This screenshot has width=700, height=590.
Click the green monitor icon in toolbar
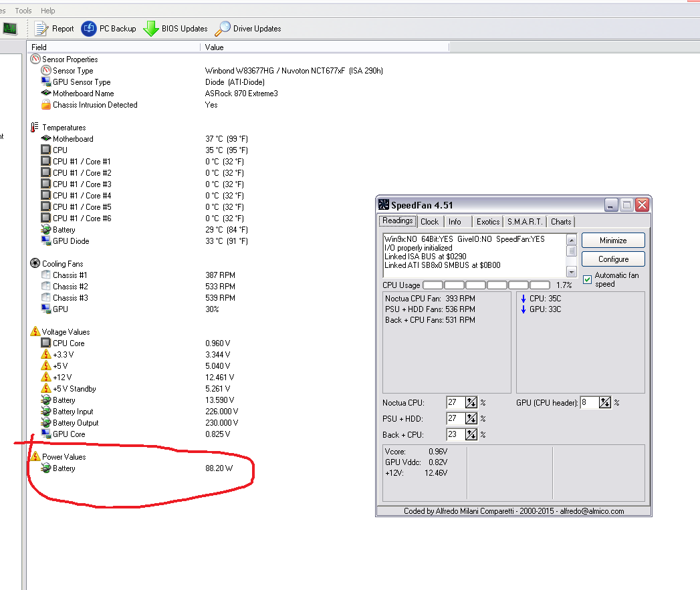tap(10, 29)
